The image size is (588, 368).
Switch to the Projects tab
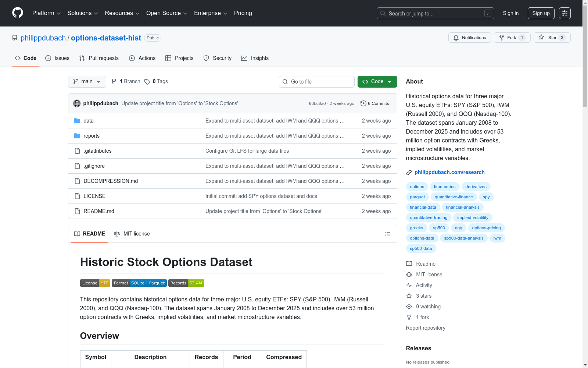tap(179, 58)
